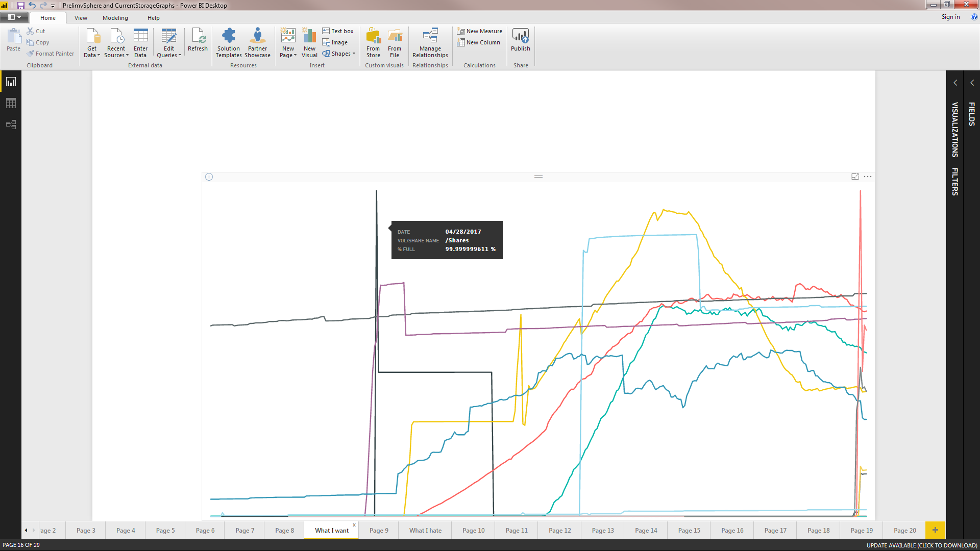
Task: Go to Page 12 tab
Action: point(560,531)
